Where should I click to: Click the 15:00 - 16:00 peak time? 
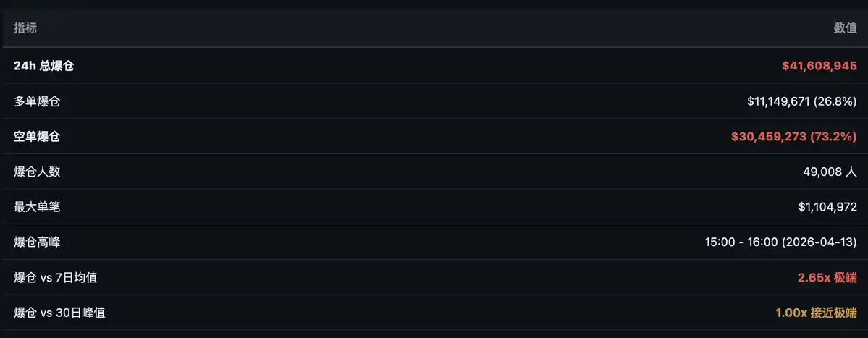[741, 242]
